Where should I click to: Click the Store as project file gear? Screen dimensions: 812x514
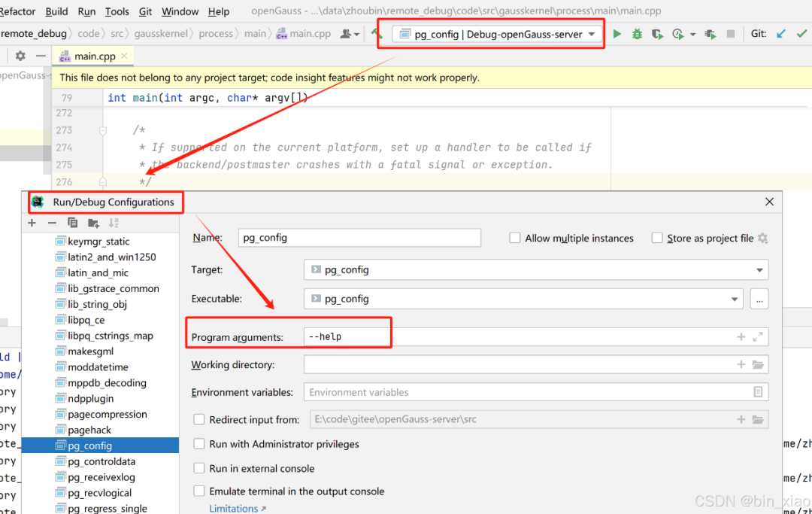763,238
